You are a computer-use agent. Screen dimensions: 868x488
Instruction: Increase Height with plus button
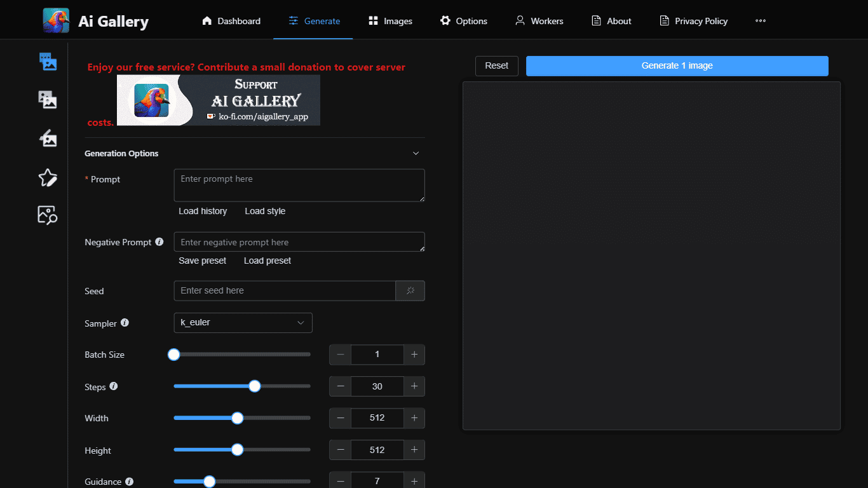pyautogui.click(x=414, y=450)
